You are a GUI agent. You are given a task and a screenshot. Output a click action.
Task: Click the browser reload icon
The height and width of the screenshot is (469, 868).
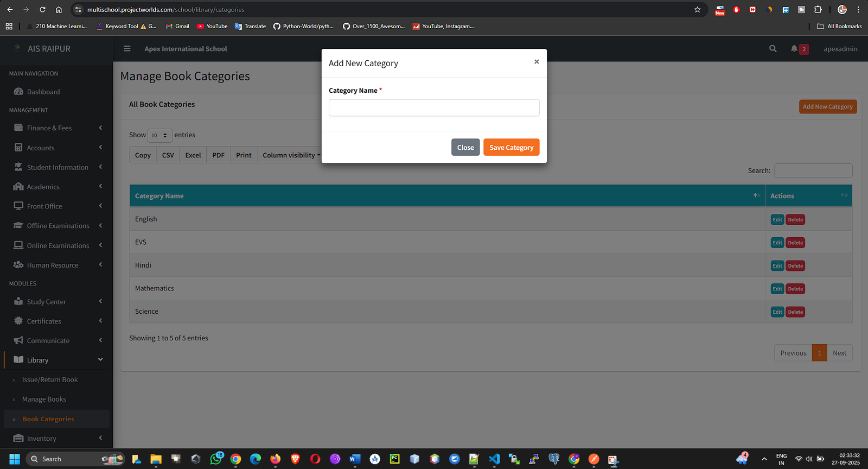tap(42, 10)
